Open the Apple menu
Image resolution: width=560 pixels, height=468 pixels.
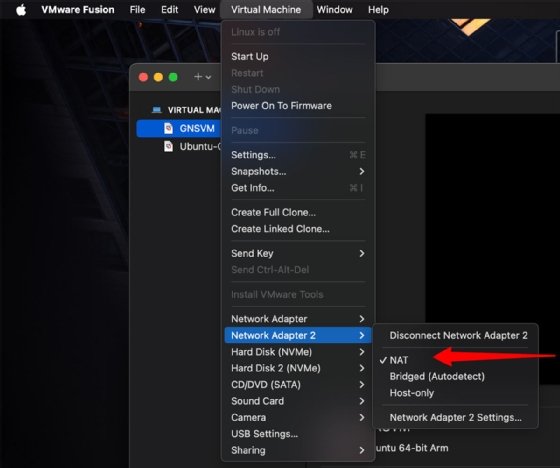point(21,10)
